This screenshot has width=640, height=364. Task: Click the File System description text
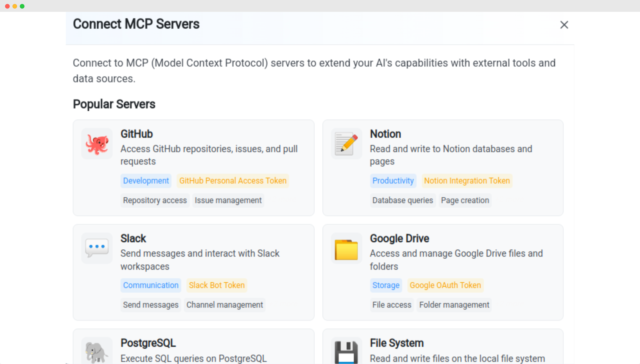pos(457,358)
